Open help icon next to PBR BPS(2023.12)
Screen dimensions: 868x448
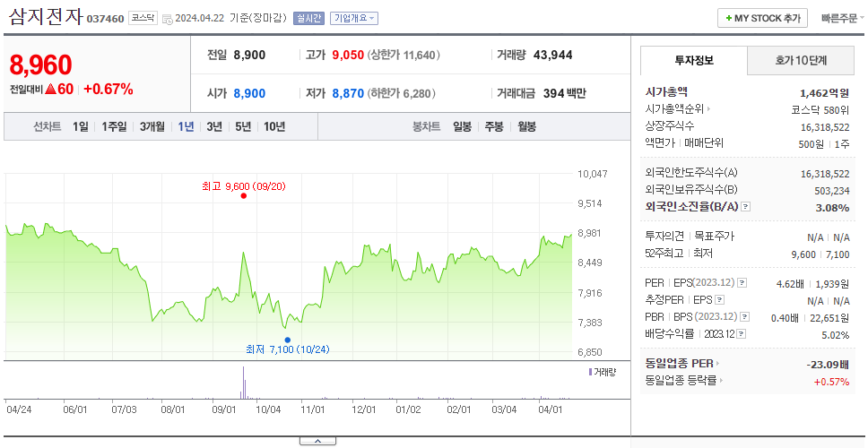(746, 317)
